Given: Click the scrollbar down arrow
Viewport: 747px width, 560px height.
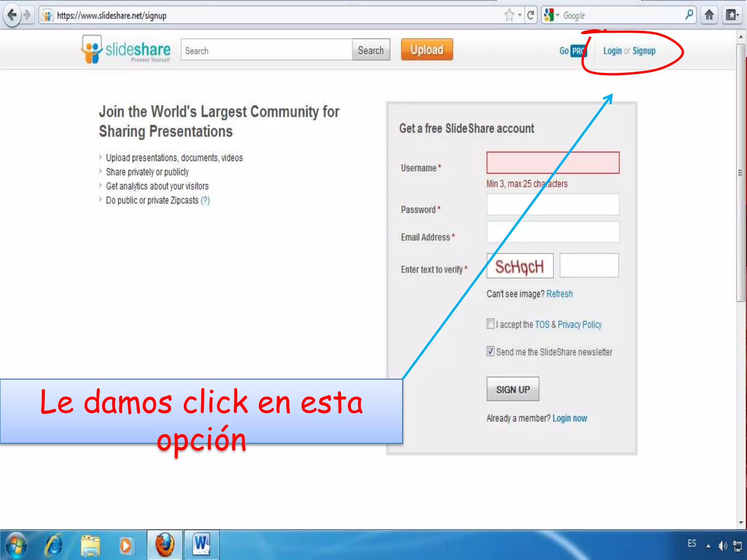Looking at the screenshot, I should click(x=741, y=522).
